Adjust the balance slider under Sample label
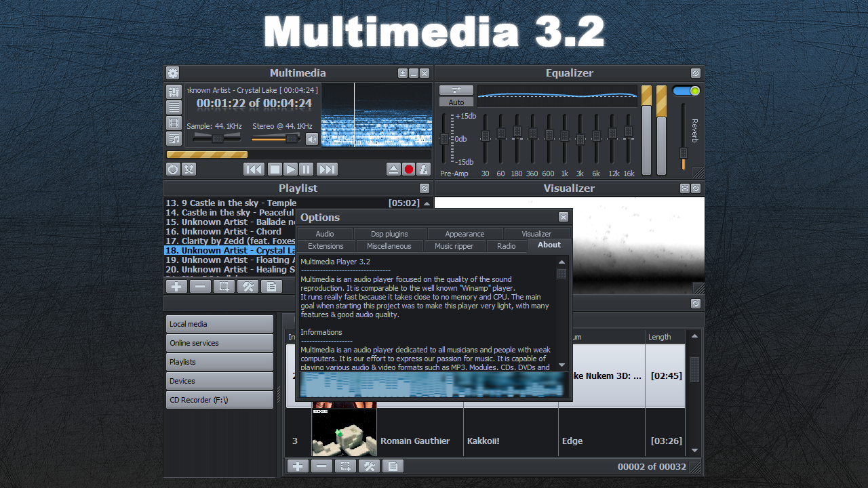The image size is (868, 488). 216,138
